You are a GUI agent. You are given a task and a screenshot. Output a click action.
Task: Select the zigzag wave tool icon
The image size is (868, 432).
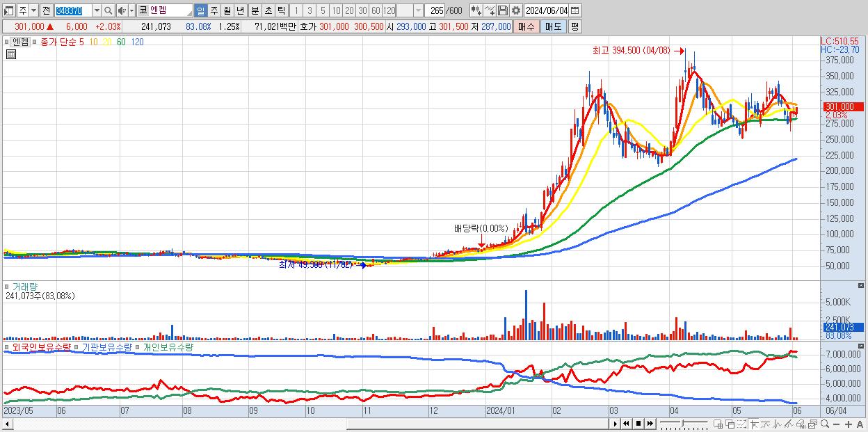[x=778, y=424]
